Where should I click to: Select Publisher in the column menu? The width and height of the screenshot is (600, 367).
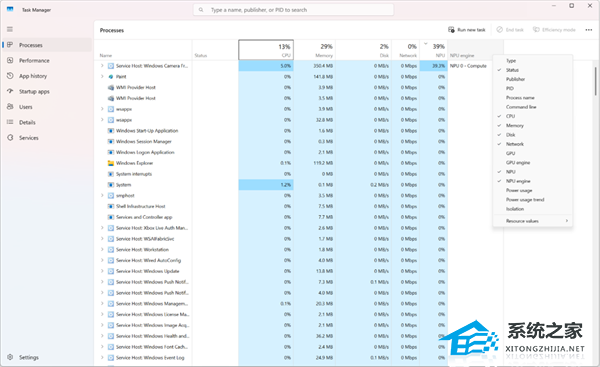533,79
